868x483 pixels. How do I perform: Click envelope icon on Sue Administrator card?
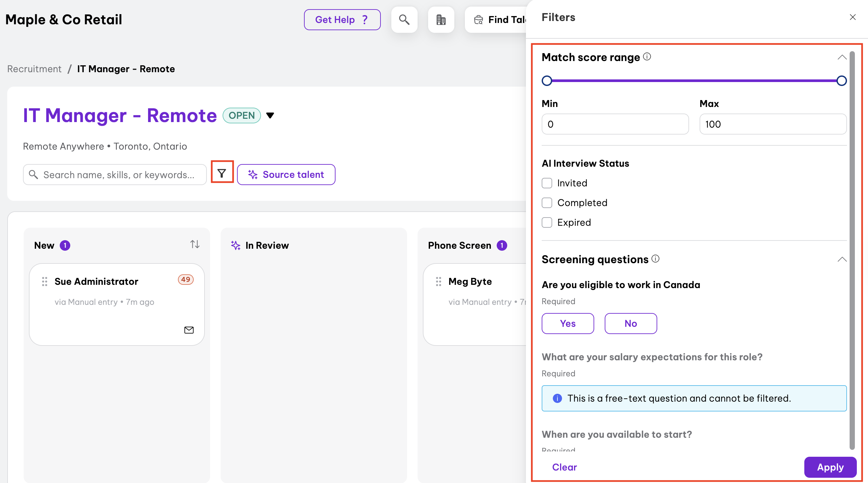[189, 330]
